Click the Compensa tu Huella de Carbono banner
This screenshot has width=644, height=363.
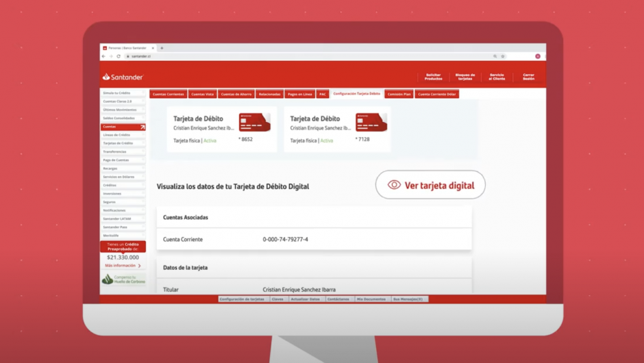[123, 279]
